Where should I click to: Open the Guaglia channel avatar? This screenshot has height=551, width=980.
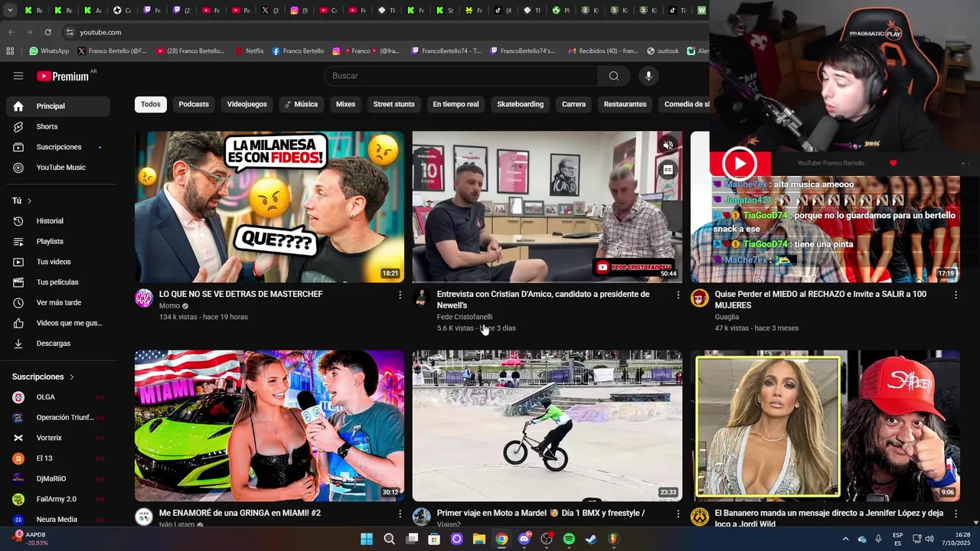pos(700,298)
